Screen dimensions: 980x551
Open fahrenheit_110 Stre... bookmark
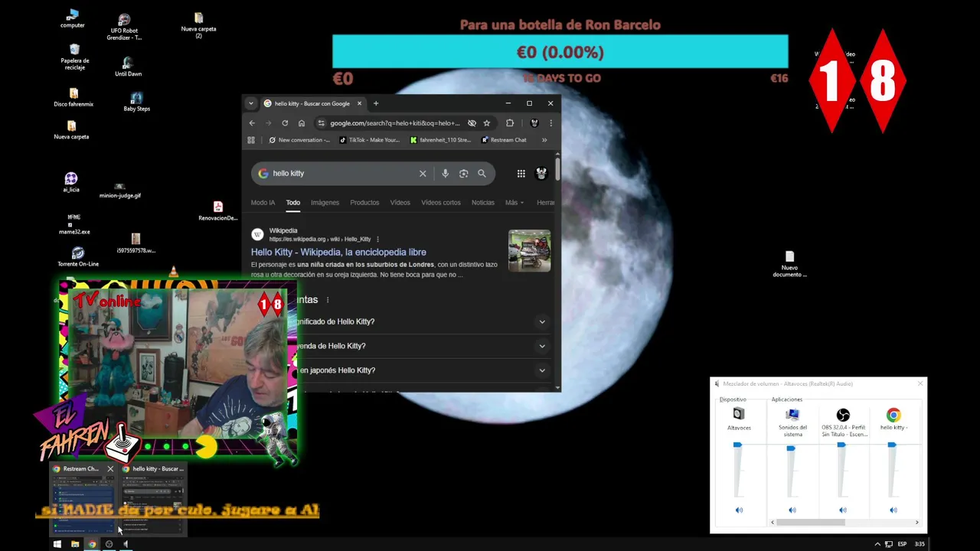click(x=440, y=140)
